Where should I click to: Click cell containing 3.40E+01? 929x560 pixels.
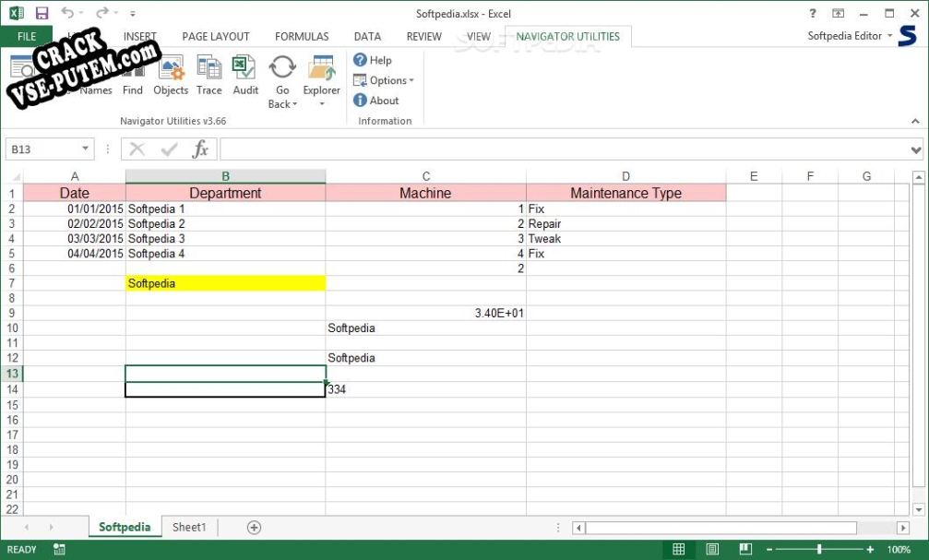(425, 313)
